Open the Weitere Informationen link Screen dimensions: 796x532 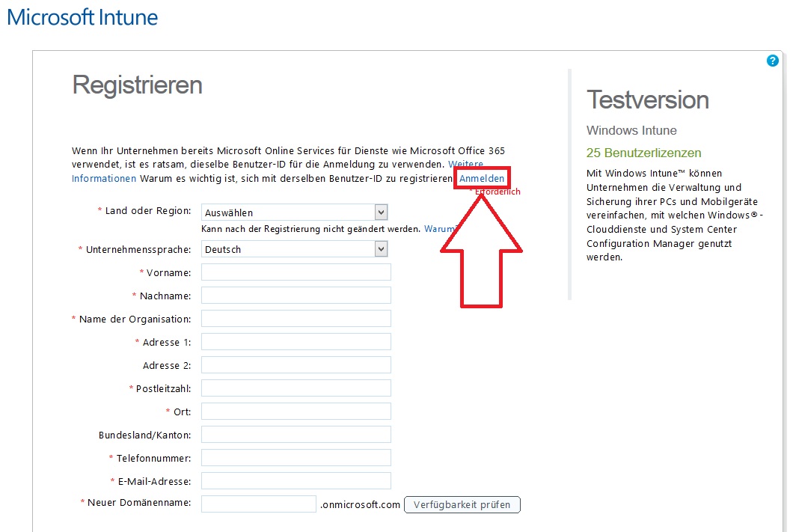104,179
